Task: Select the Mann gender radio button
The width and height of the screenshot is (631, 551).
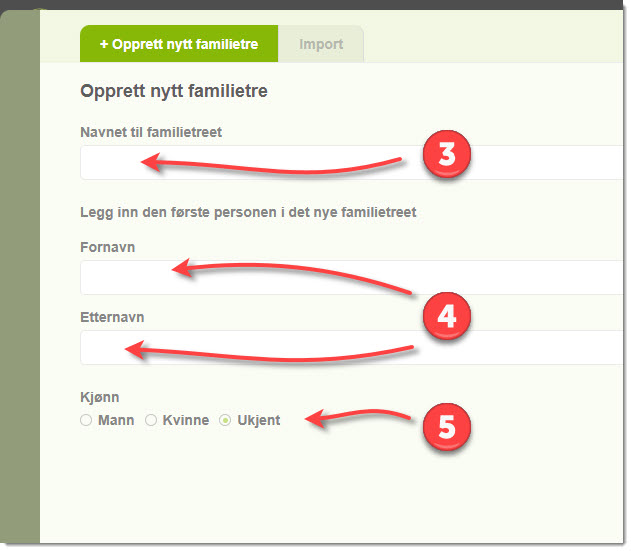Action: (86, 421)
